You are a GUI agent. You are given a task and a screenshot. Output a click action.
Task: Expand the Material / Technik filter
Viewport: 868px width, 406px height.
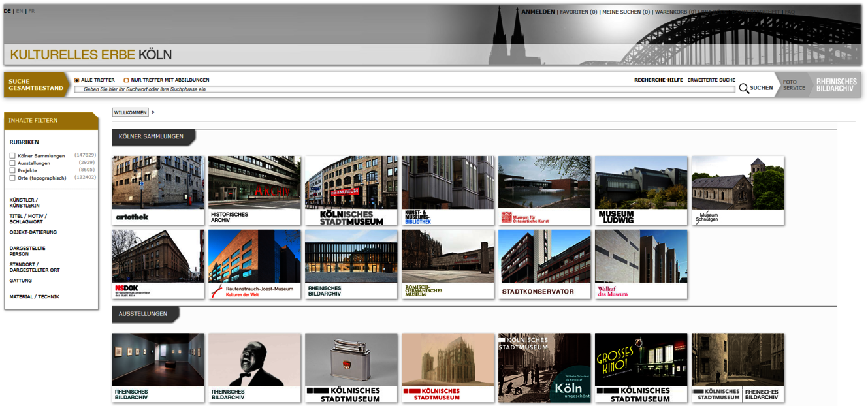[35, 297]
